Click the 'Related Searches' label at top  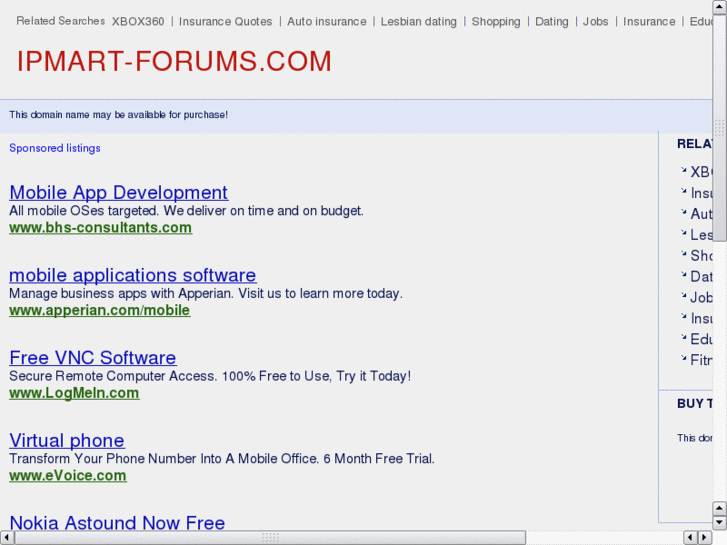click(x=61, y=21)
